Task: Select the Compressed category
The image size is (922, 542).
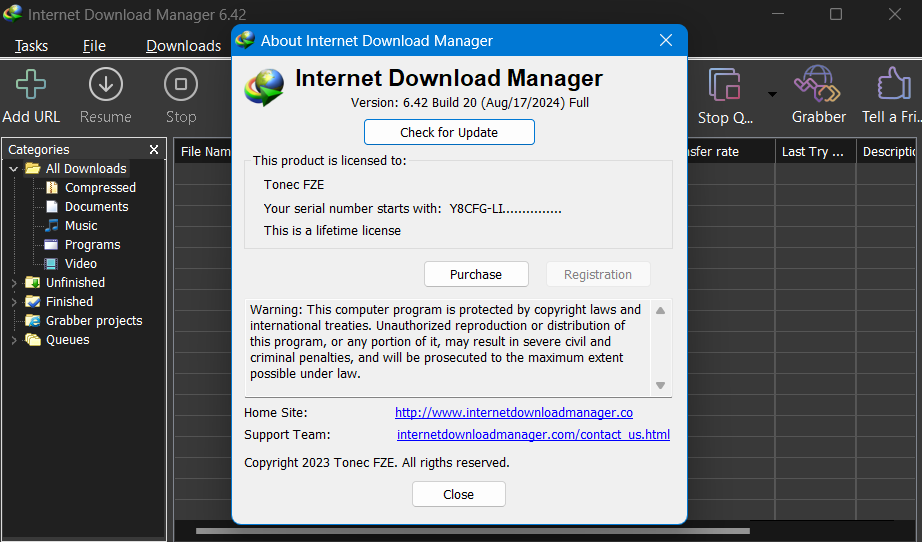Action: pyautogui.click(x=100, y=188)
